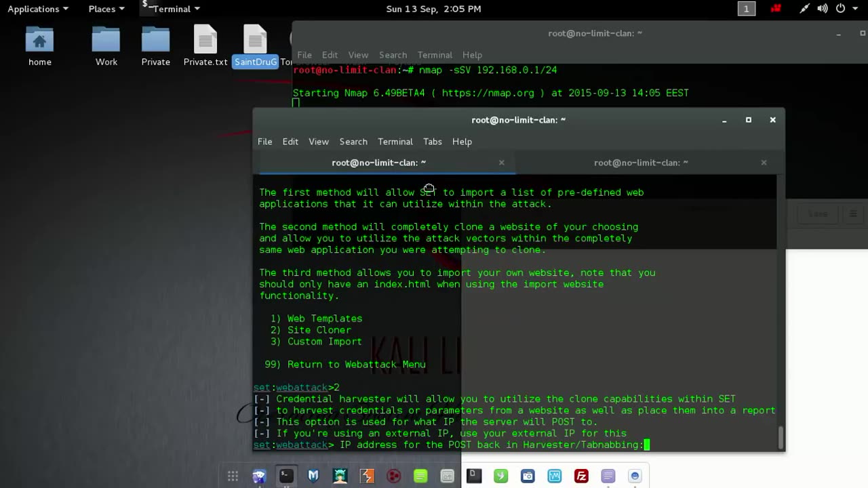Open Edit menu in front terminal

tap(290, 142)
